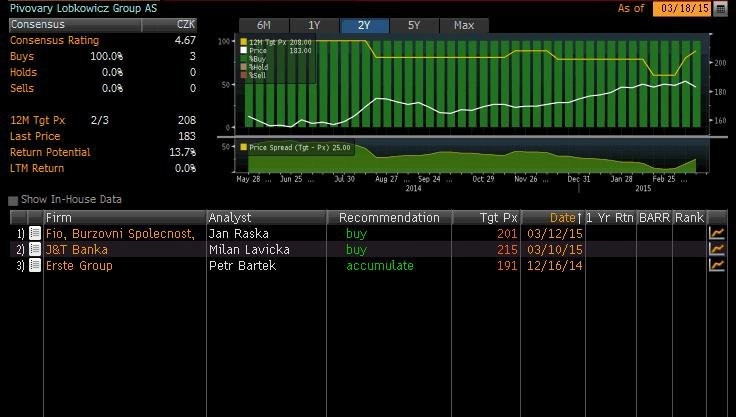Toggle Price Spread yellow legend swatch

click(243, 147)
